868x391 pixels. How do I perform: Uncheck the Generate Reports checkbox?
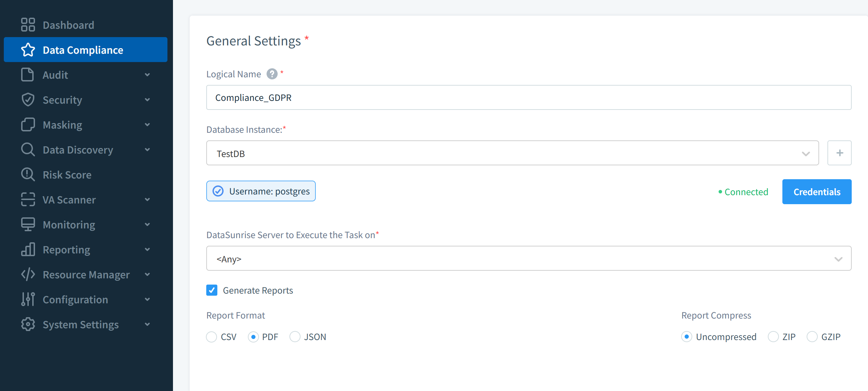212,290
